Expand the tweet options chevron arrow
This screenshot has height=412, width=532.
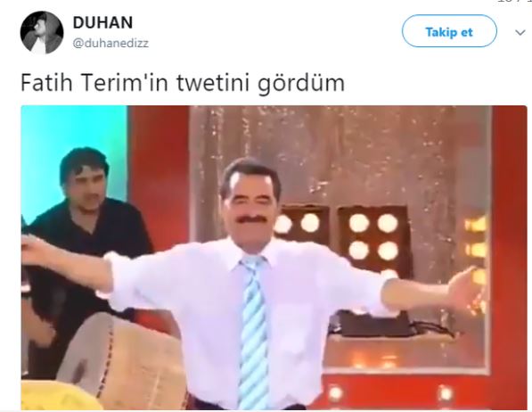520,33
